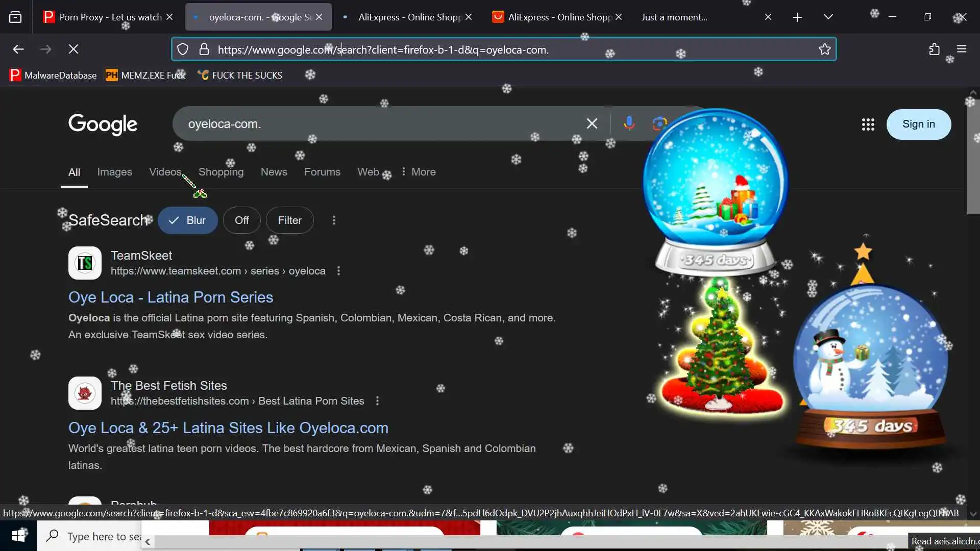Screen dimensions: 980x551
Task: Click the Google Lens image search icon
Action: coord(659,123)
